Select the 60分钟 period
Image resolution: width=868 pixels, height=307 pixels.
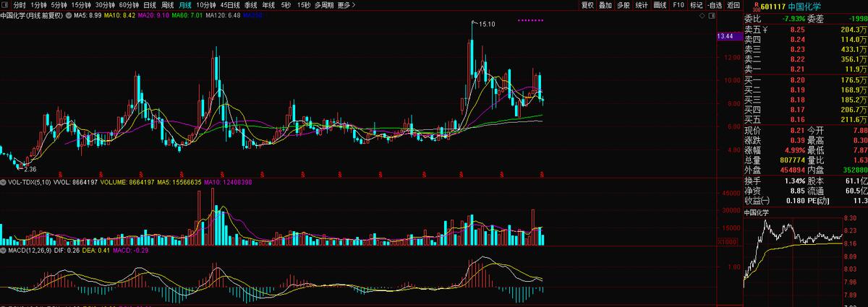point(129,4)
